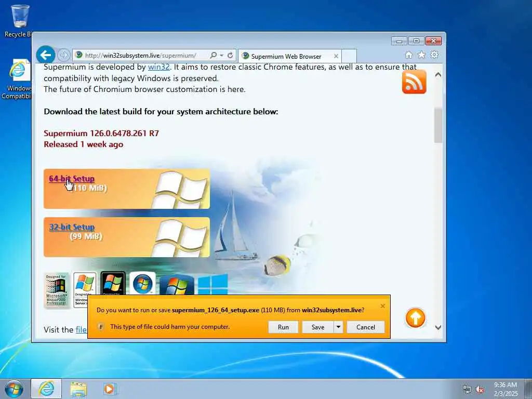
Task: Click the warning shield icon in download bar
Action: (101, 327)
